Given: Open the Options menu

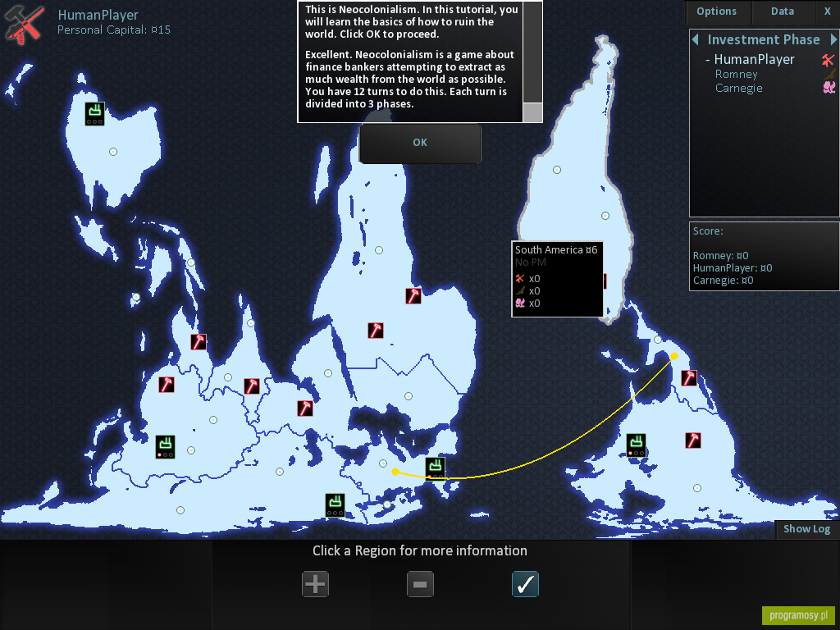Looking at the screenshot, I should point(716,11).
